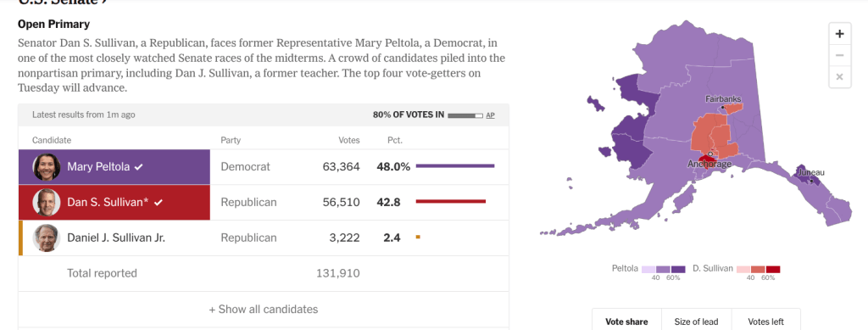Image resolution: width=868 pixels, height=330 pixels.
Task: Click the checkmark beside Mary Peltola
Action: pos(138,166)
